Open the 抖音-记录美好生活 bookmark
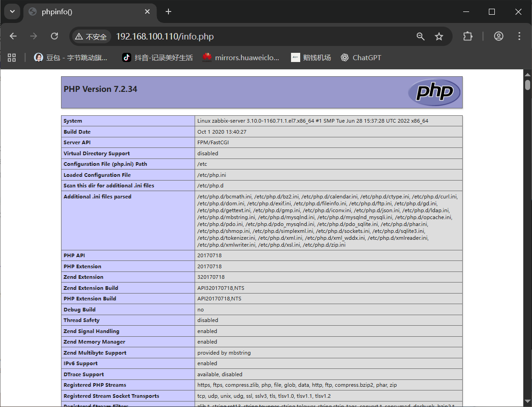Viewport: 532px width, 407px height. click(157, 58)
